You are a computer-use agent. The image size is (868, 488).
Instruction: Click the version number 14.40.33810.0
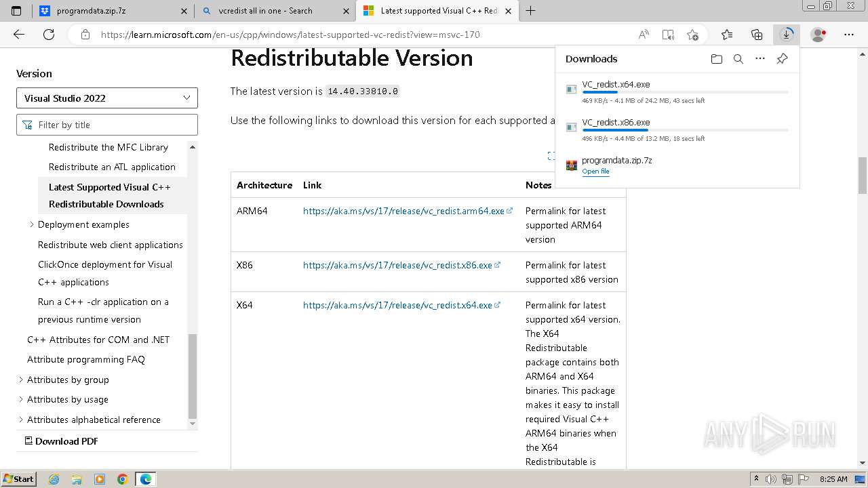[x=362, y=91]
